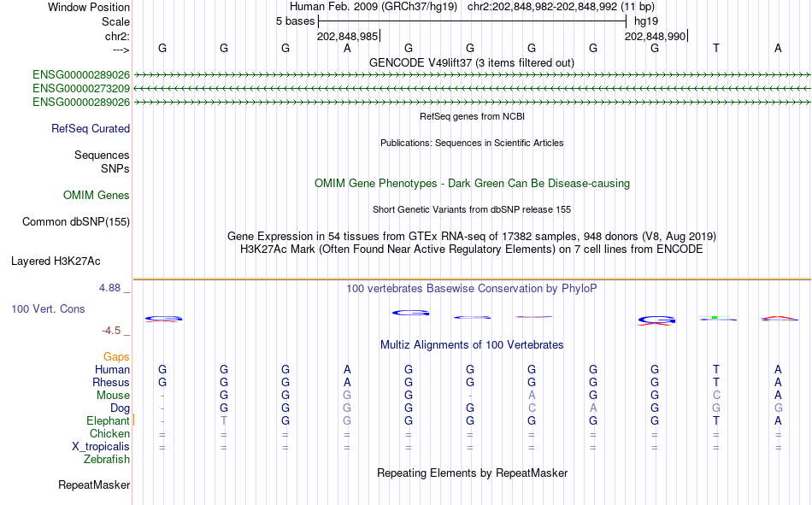Click the ENSG00000273209 gene label

(81, 89)
